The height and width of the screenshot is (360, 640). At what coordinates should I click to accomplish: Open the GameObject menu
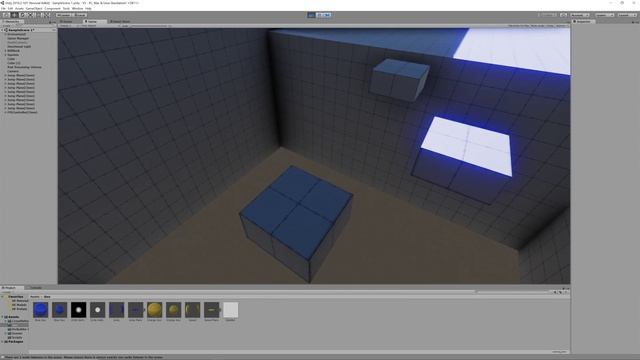pos(34,8)
